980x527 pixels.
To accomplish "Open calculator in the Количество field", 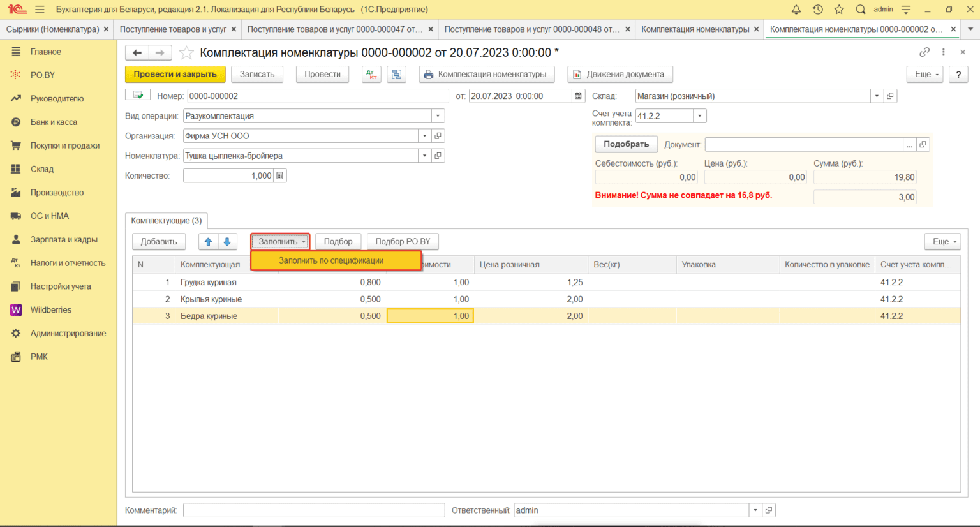I will (279, 175).
